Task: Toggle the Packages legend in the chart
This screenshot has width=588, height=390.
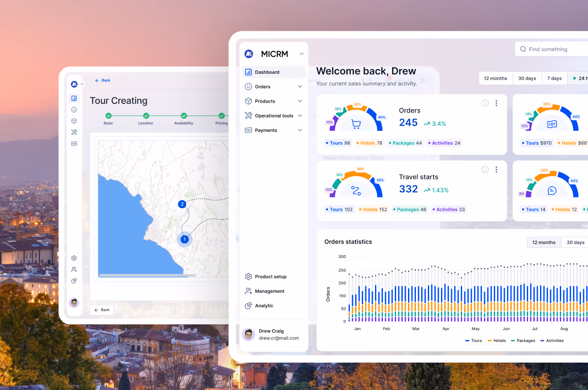Action: pyautogui.click(x=523, y=341)
